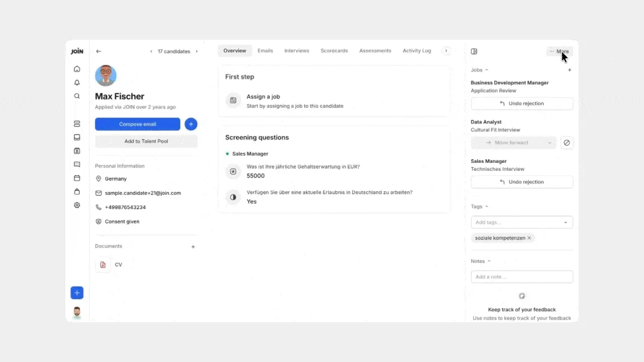
Task: Open the Add tags dropdown
Action: [x=522, y=222]
